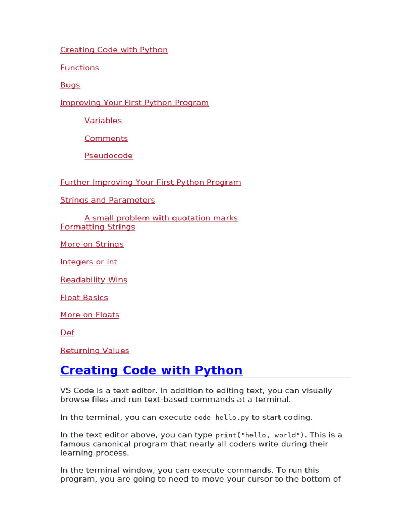
Task: Click the Bugs link
Action: coord(70,85)
